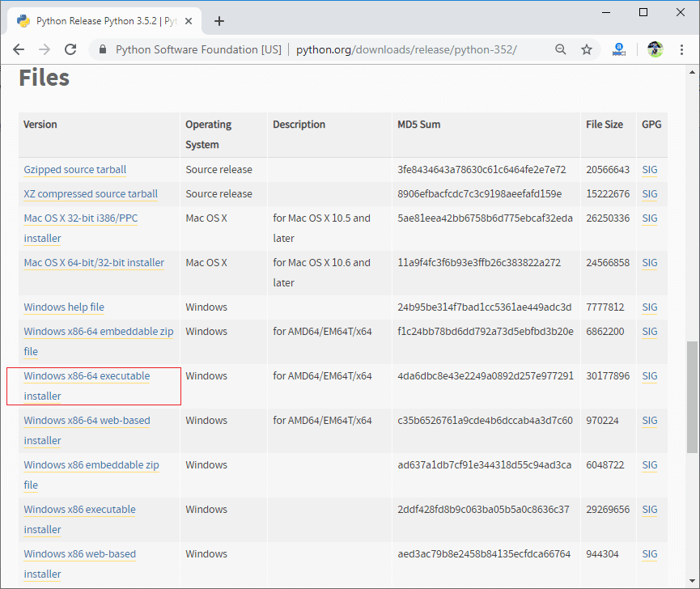This screenshot has width=700, height=589.
Task: Download Windows x86-64 executable installer
Action: click(x=87, y=387)
